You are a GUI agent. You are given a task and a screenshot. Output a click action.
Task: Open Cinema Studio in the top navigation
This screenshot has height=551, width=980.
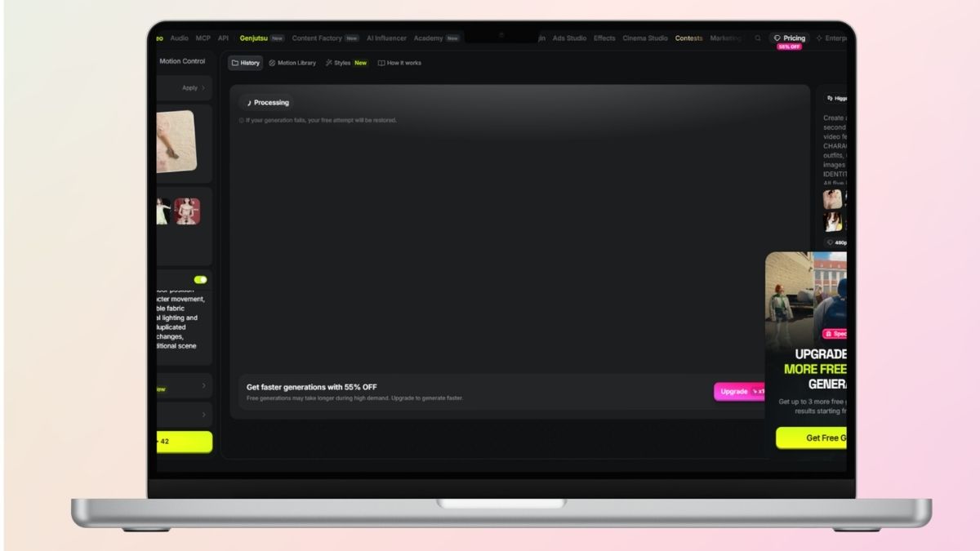pos(645,38)
